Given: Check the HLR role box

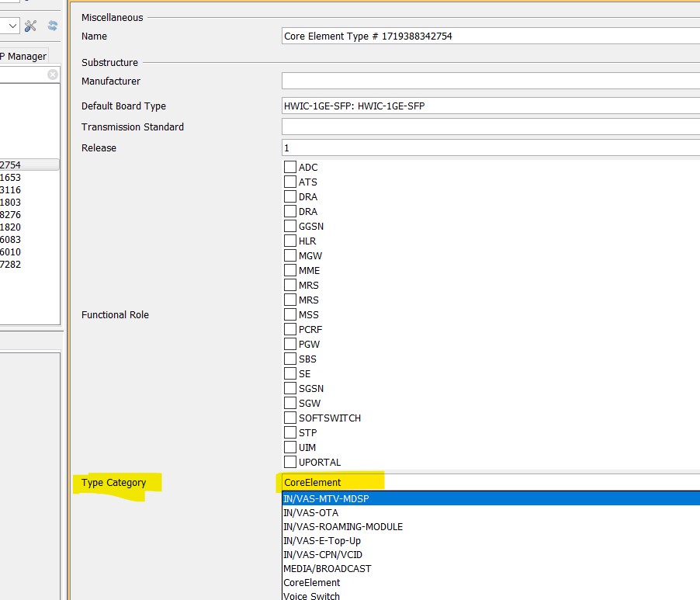Looking at the screenshot, I should pyautogui.click(x=290, y=241).
